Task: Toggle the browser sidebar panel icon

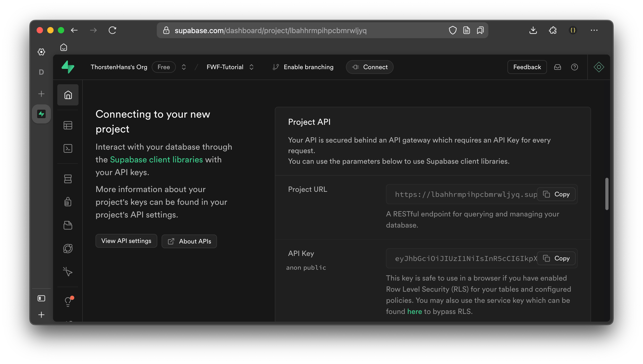Action: (x=41, y=298)
